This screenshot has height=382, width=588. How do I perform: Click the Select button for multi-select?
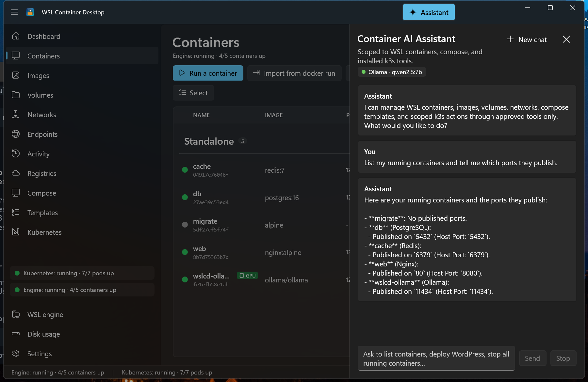pos(193,93)
